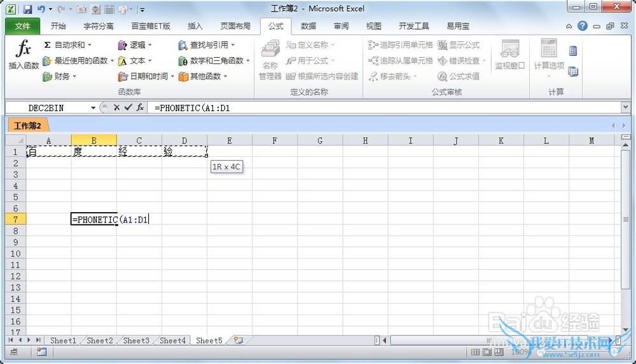The image size is (636, 364).
Task: Go to first sheet navigation arrow
Action: click(11, 340)
